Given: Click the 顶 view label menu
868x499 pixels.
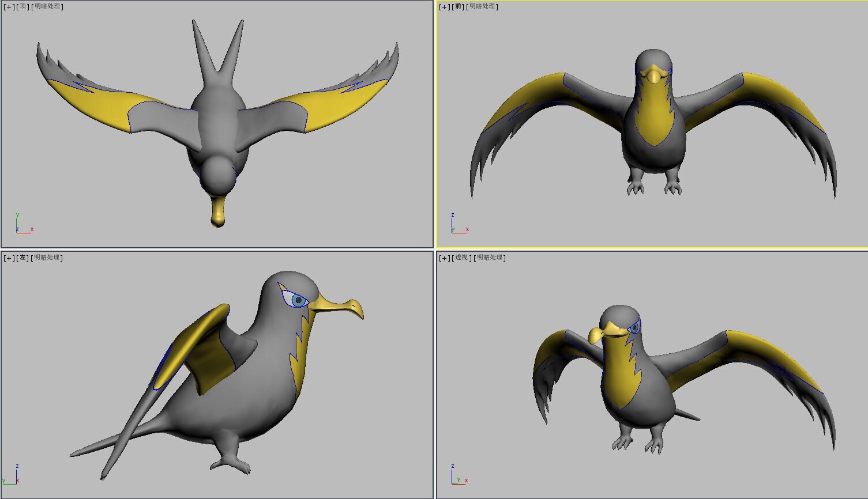Looking at the screenshot, I should coord(23,6).
